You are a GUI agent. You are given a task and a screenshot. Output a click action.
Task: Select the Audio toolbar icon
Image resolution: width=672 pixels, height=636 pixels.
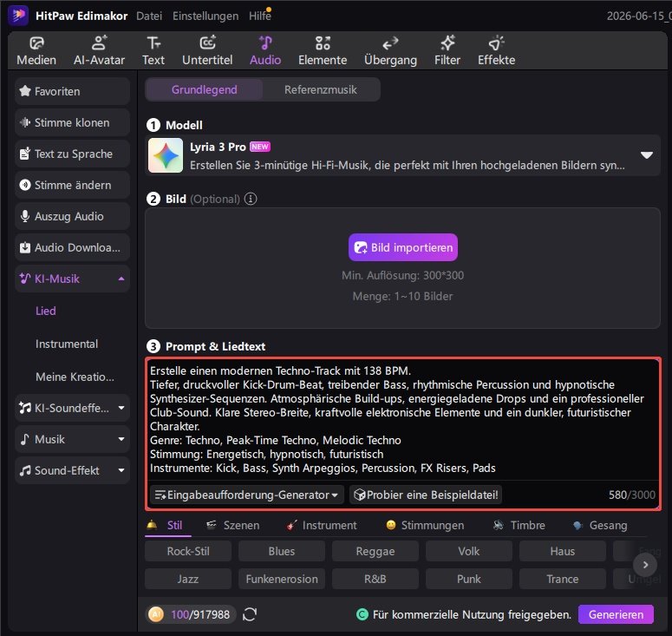click(x=265, y=50)
